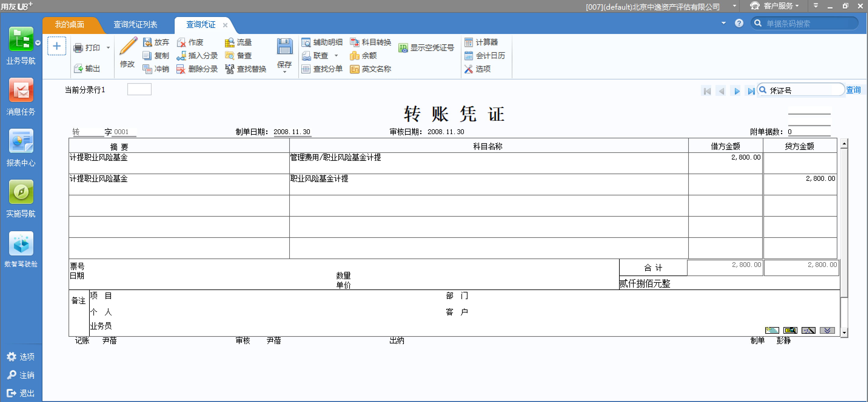Open the 客户服务 dropdown menu
Viewport: 868px width, 402px height.
click(778, 6)
